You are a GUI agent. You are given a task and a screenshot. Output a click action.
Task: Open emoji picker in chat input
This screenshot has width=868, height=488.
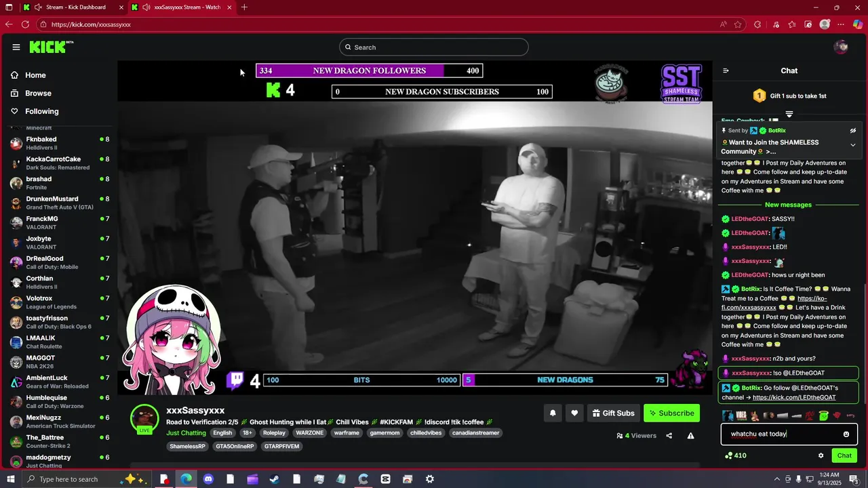[846, 434]
